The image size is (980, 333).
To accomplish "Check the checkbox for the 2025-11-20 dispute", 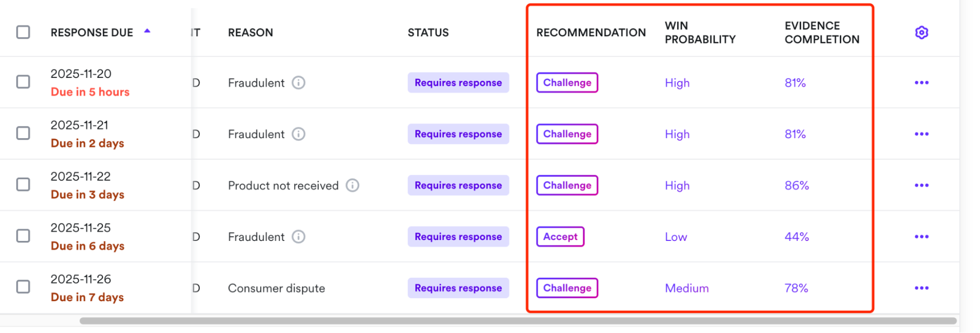I will [x=23, y=82].
